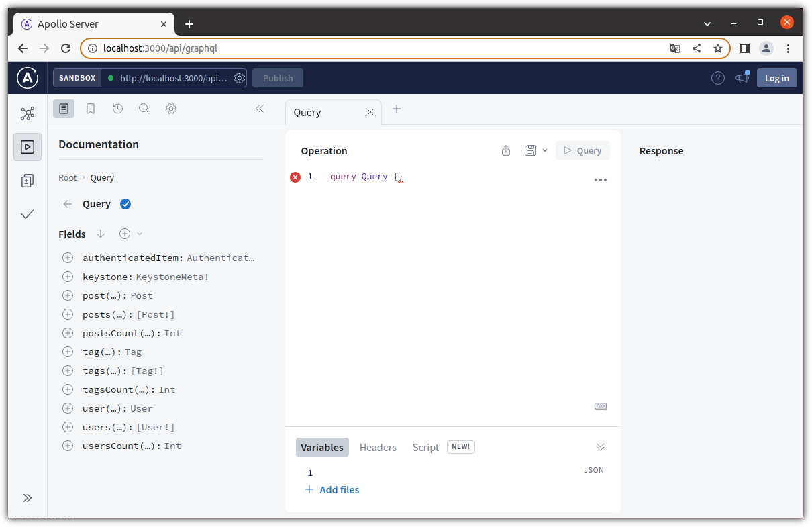812x527 pixels.
Task: Add the postsCount(…) field to query
Action: [x=68, y=333]
